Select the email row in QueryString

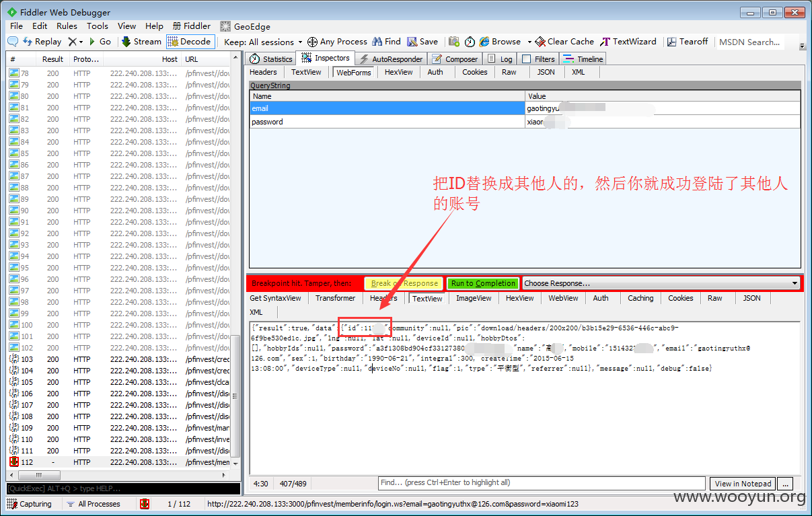pos(525,108)
